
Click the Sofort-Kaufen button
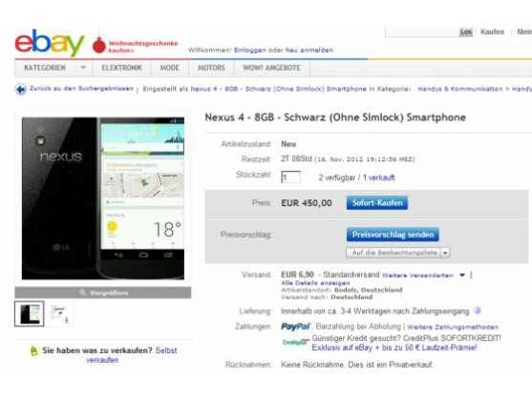377,202
